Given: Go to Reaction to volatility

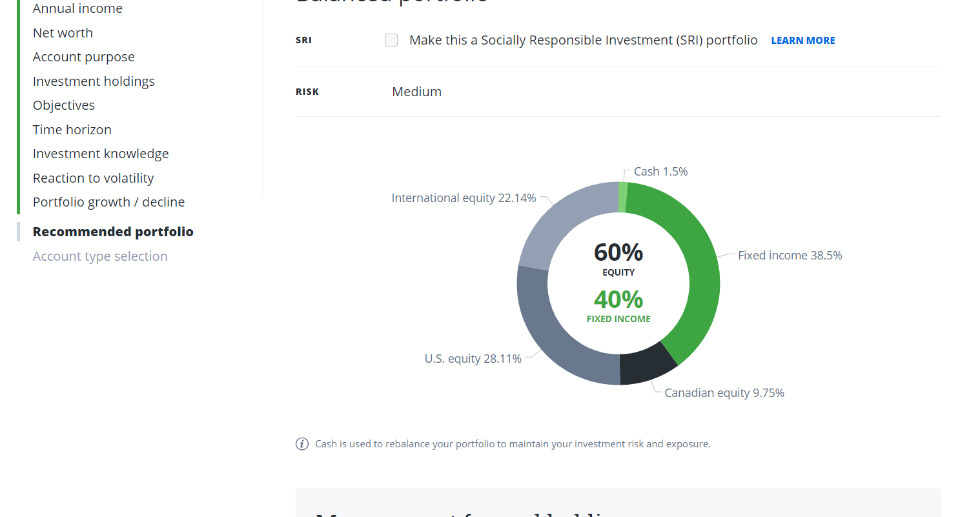Looking at the screenshot, I should pos(94,178).
